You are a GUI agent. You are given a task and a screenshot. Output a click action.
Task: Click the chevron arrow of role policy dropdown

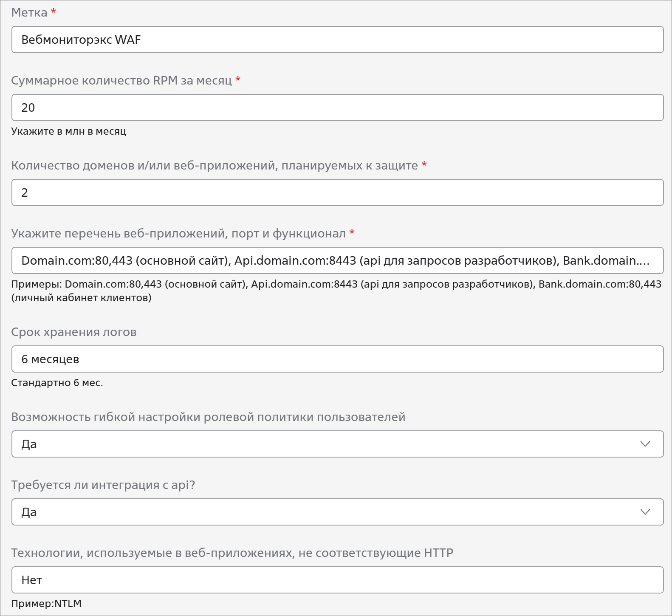(645, 444)
